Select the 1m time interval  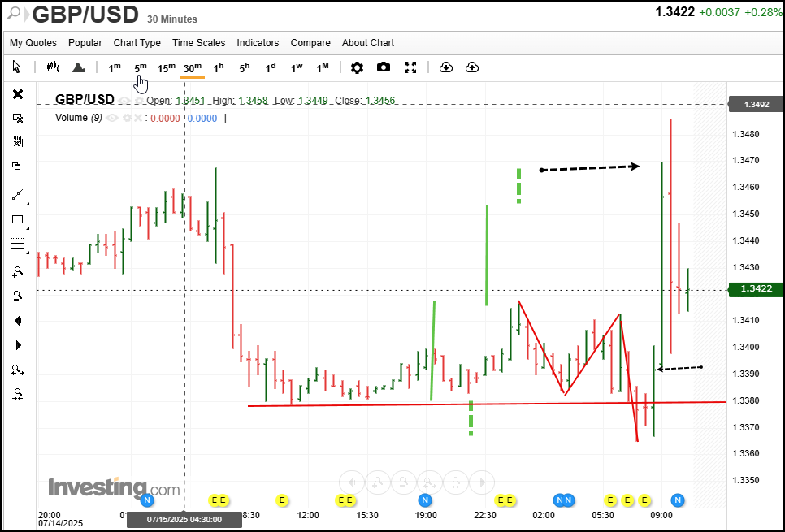coord(115,67)
